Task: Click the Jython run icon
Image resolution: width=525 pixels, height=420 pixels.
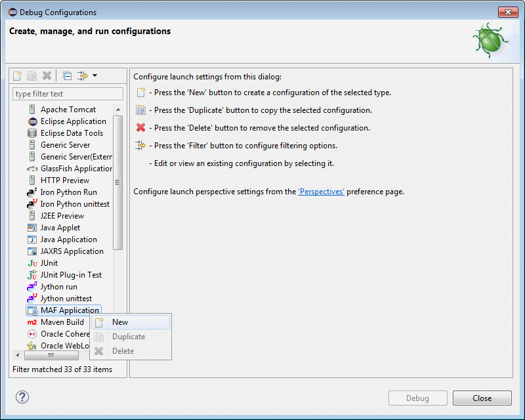Action: [31, 287]
